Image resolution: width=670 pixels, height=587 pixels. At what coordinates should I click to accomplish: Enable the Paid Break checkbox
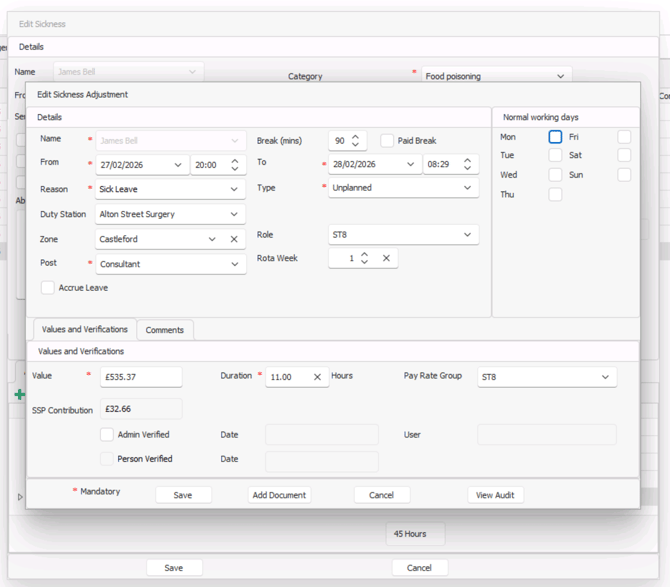387,141
